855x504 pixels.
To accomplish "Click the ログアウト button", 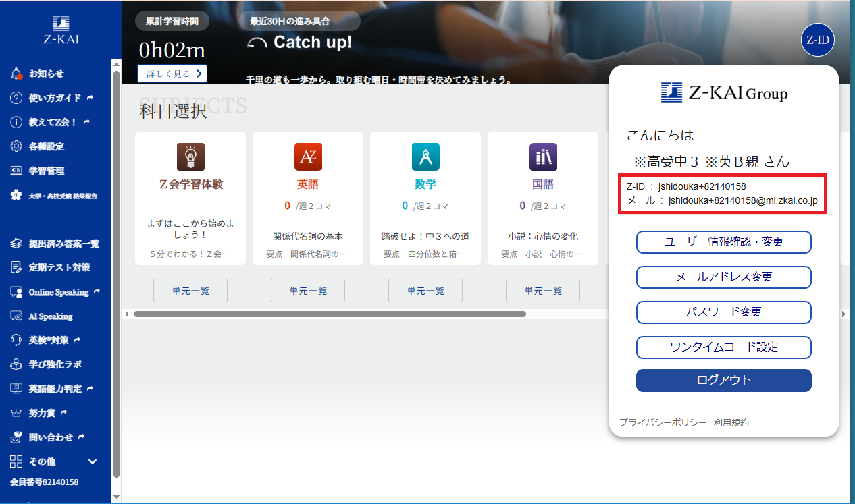I will (x=724, y=380).
